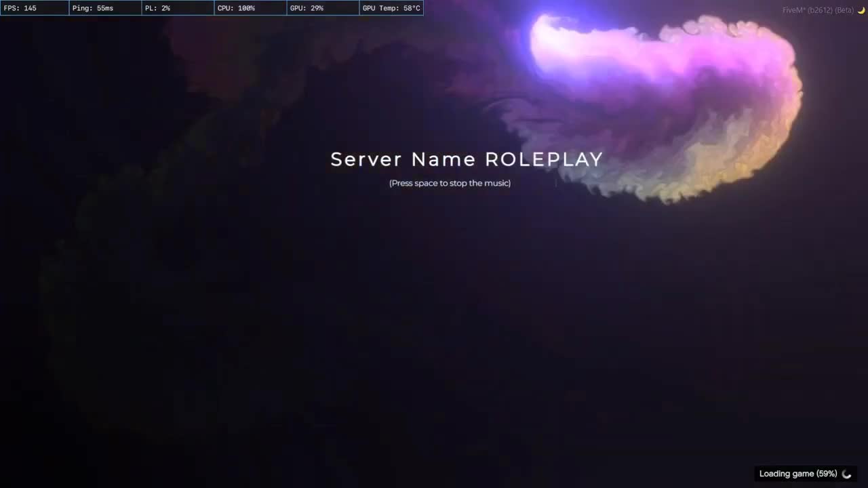Toggle the performance overlay bar

212,7
